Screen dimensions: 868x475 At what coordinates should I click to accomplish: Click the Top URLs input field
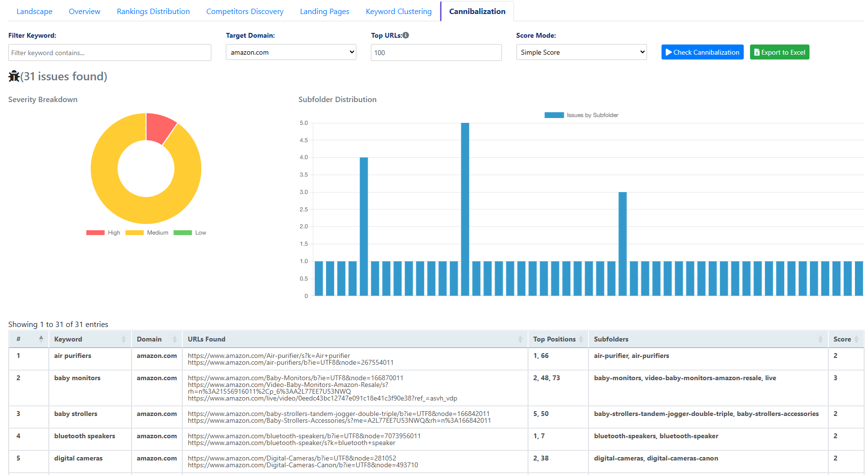436,53
